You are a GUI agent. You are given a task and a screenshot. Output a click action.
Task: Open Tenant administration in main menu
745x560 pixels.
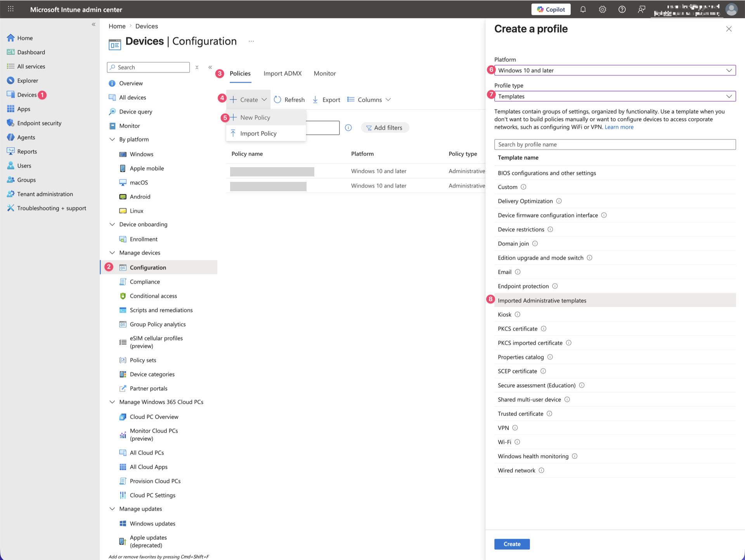pyautogui.click(x=45, y=194)
